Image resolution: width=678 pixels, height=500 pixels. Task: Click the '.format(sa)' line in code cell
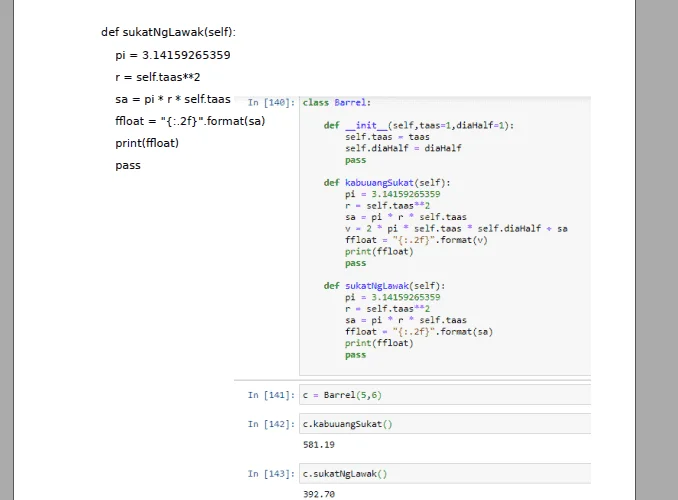tap(419, 332)
